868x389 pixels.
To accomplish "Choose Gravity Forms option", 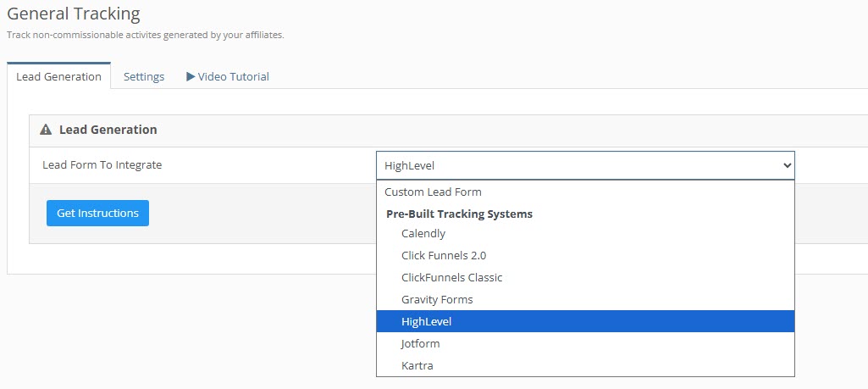I will (585, 299).
